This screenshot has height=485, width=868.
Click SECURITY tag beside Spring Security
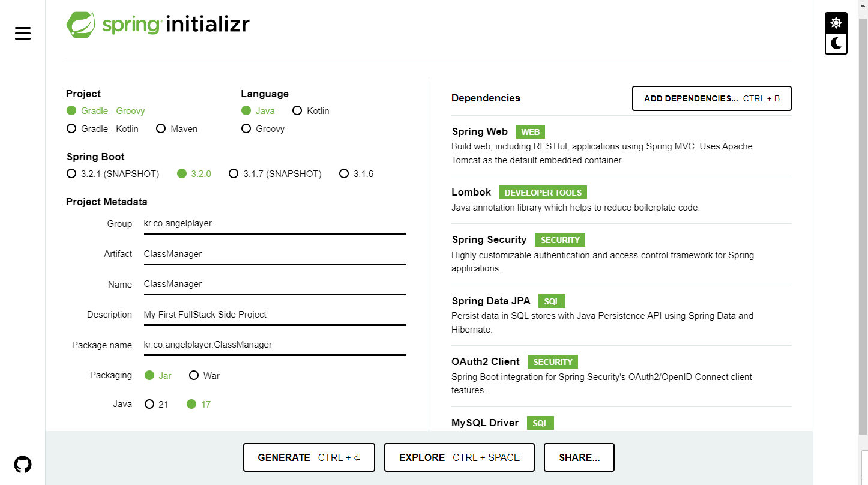click(560, 240)
